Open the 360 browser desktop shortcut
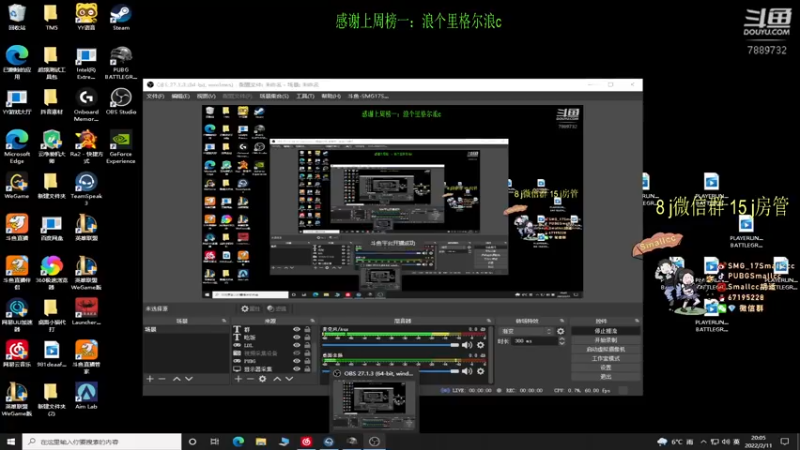Image resolution: width=800 pixels, height=450 pixels. pos(51,273)
